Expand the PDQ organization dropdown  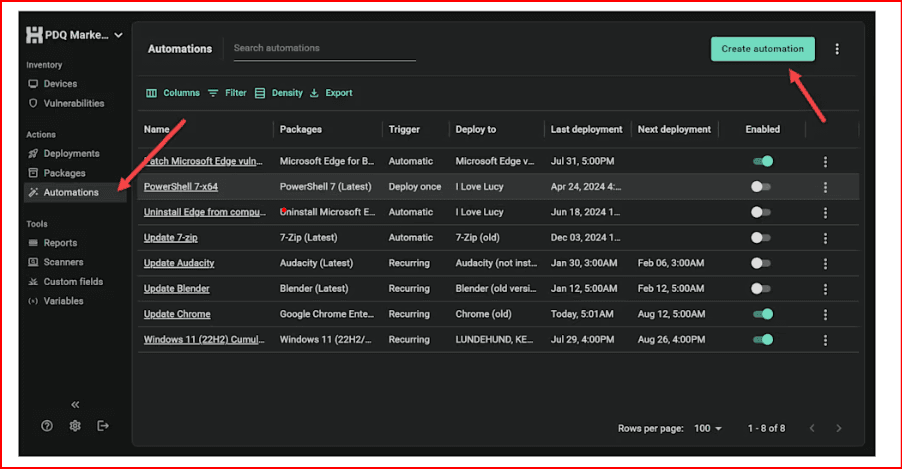[119, 36]
